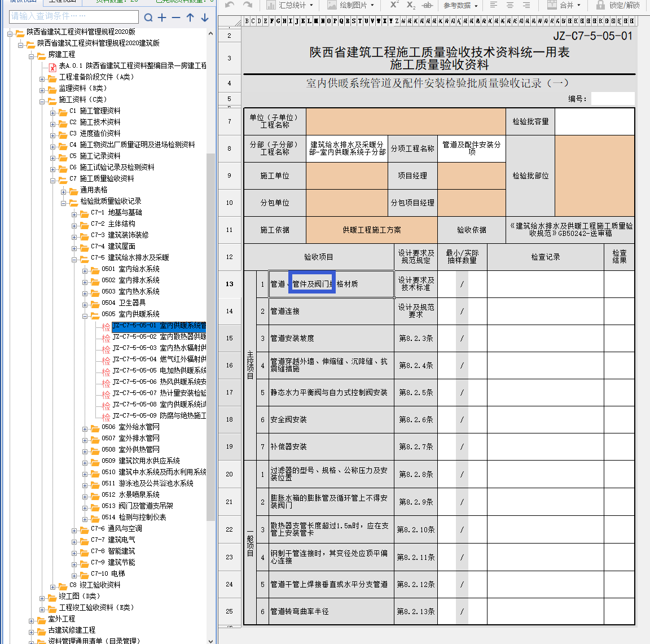
Task: Select JZ-C7-5-05-02 室内散热器 form
Action: 159,336
